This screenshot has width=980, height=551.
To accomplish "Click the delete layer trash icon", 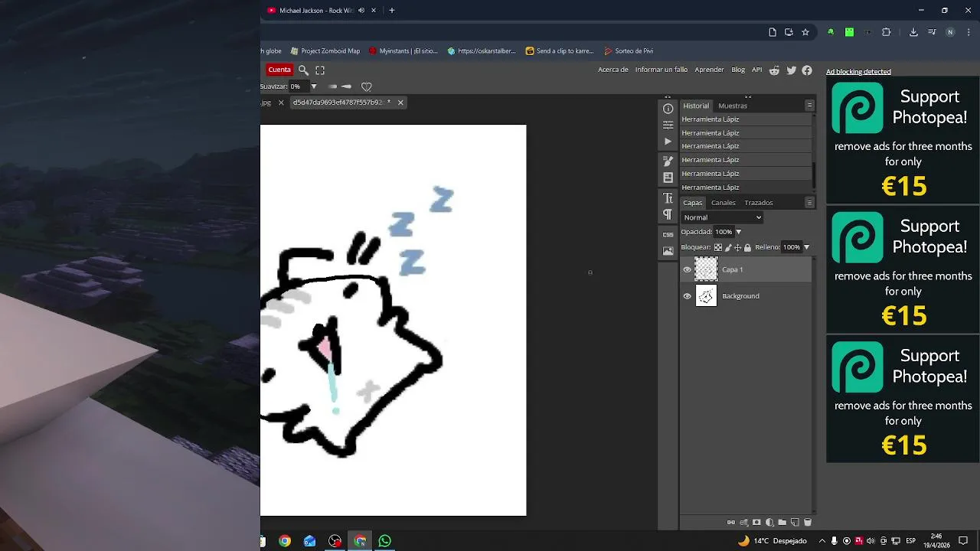I will 808,522.
